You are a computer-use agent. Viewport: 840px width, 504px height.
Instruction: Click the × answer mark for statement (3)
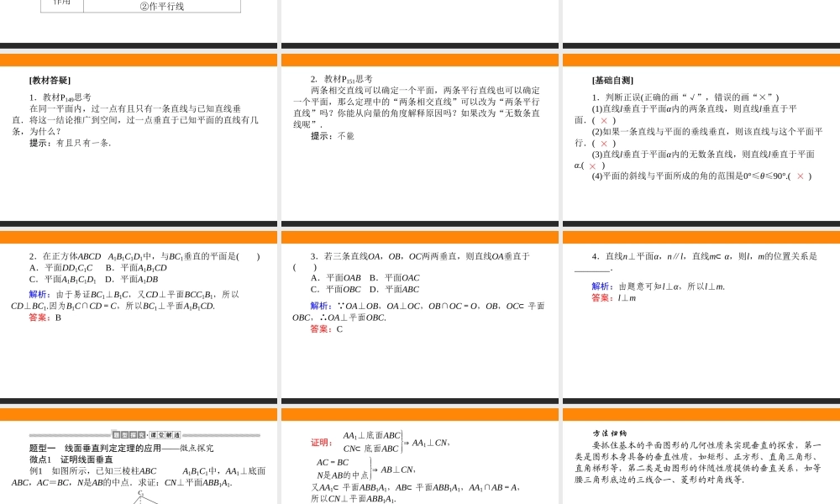coord(592,166)
